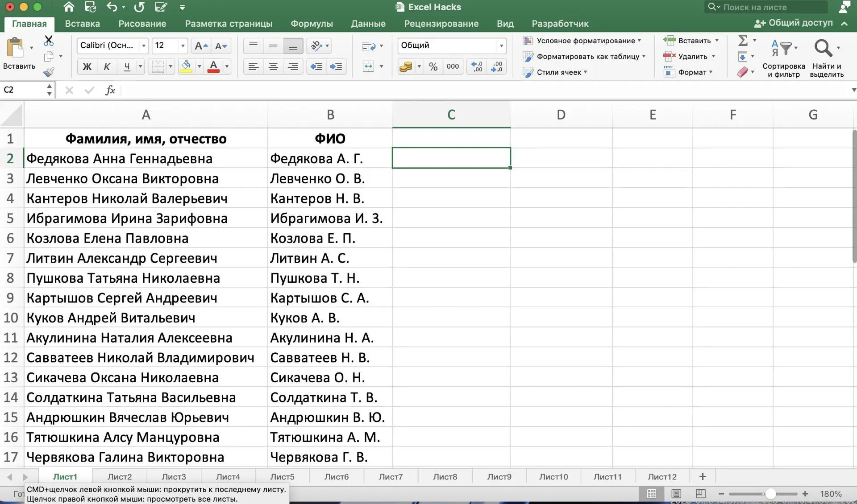Image resolution: width=857 pixels, height=504 pixels.
Task: Open the font size dropdown
Action: coord(182,45)
